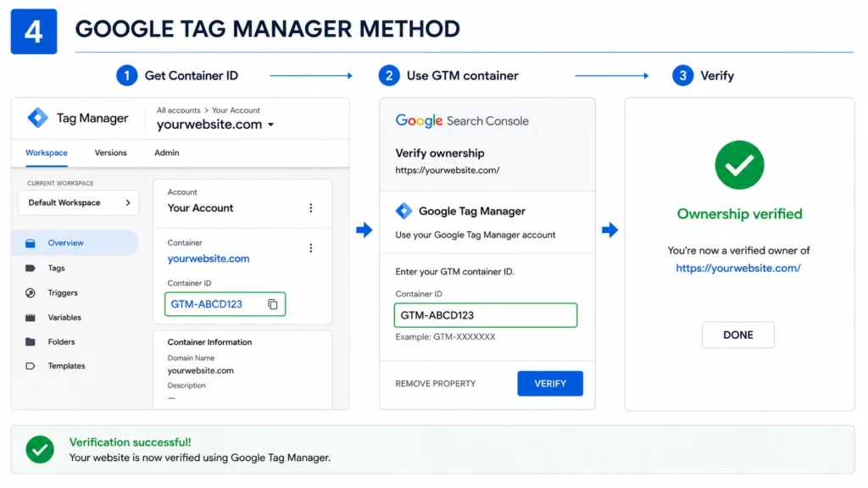
Task: Open the Your Account three-dot menu
Action: [x=310, y=208]
